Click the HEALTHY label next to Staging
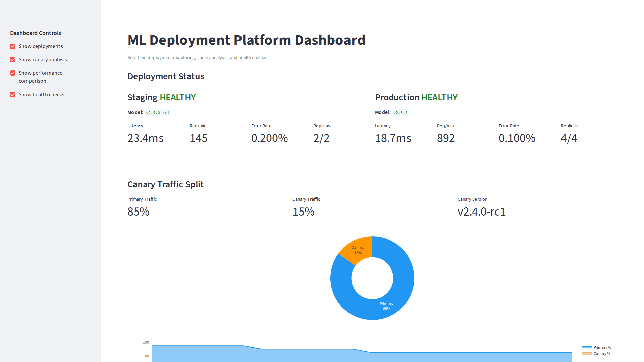Image resolution: width=644 pixels, height=362 pixels. click(177, 97)
